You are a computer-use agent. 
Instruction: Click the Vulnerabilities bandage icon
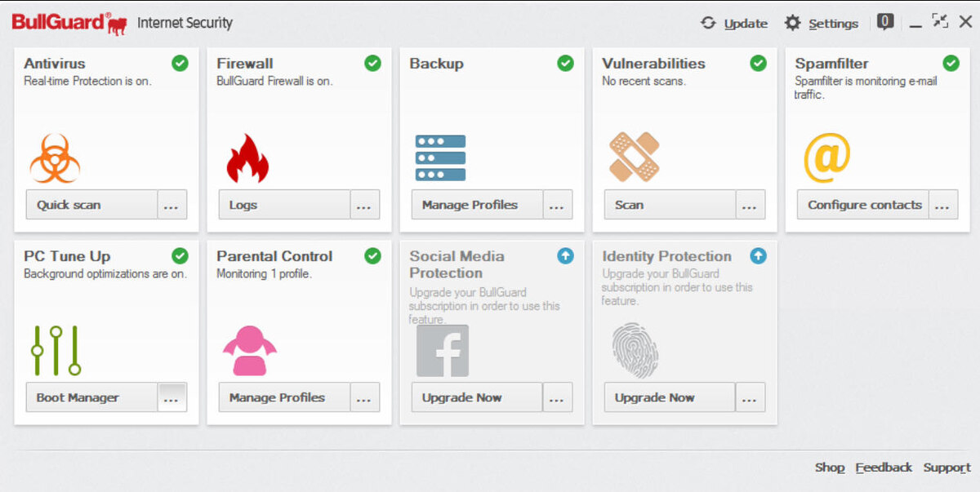[634, 157]
